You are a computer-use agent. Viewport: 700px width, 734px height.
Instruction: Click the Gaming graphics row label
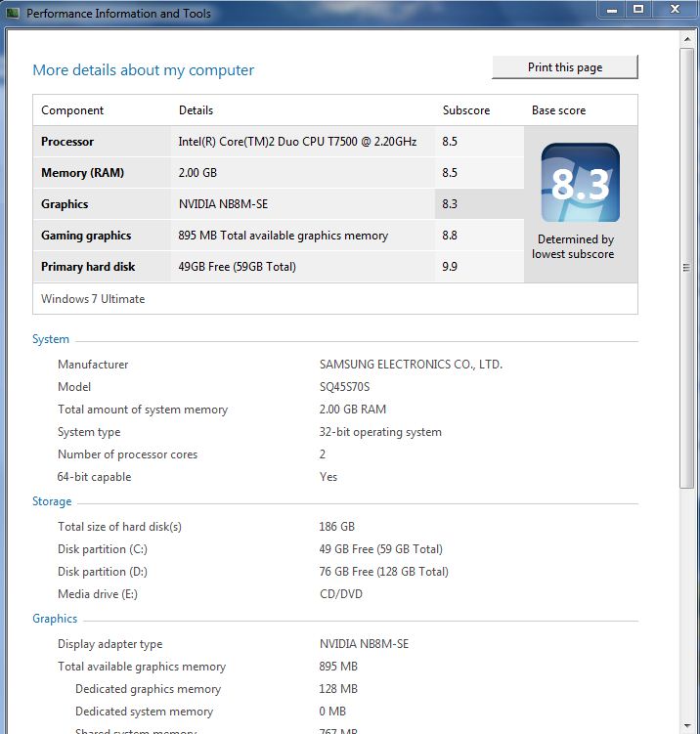coord(86,236)
